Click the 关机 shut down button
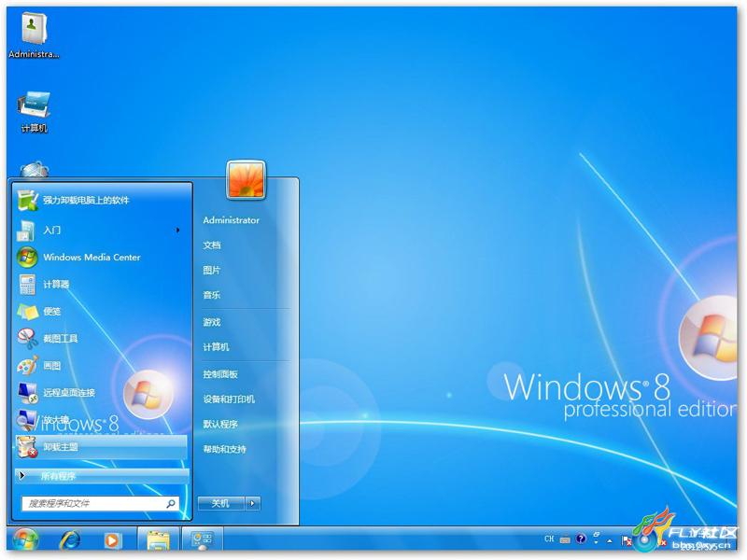Image resolution: width=747 pixels, height=560 pixels. coord(221,503)
